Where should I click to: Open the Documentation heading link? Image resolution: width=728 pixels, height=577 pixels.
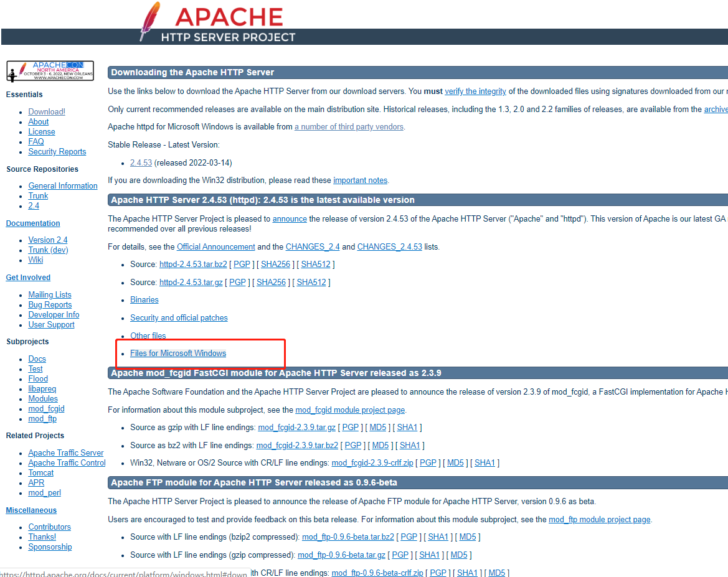33,223
